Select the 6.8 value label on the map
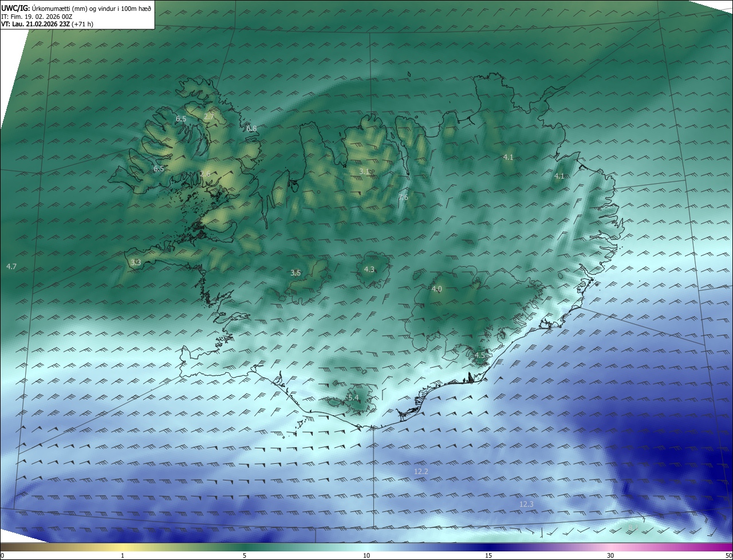This screenshot has width=733, height=560. pyautogui.click(x=251, y=129)
